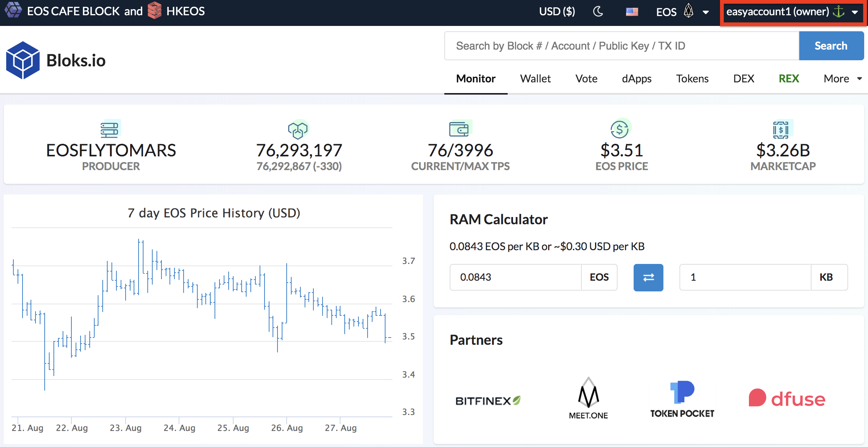The image size is (868, 447).
Task: Open the US flag language selector
Action: 632,12
